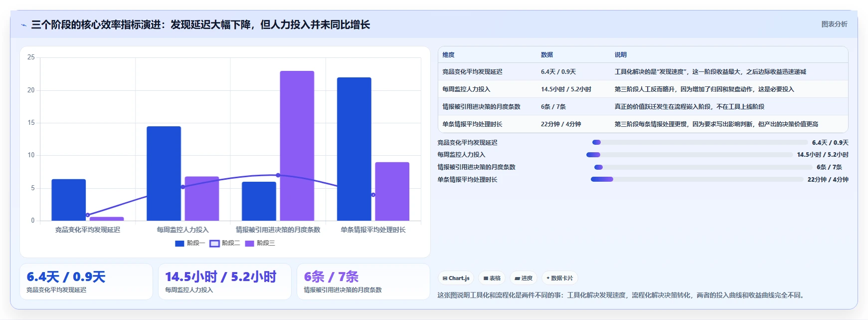868x320 pixels.
Task: Click the icon beside the slide title
Action: tap(24, 25)
